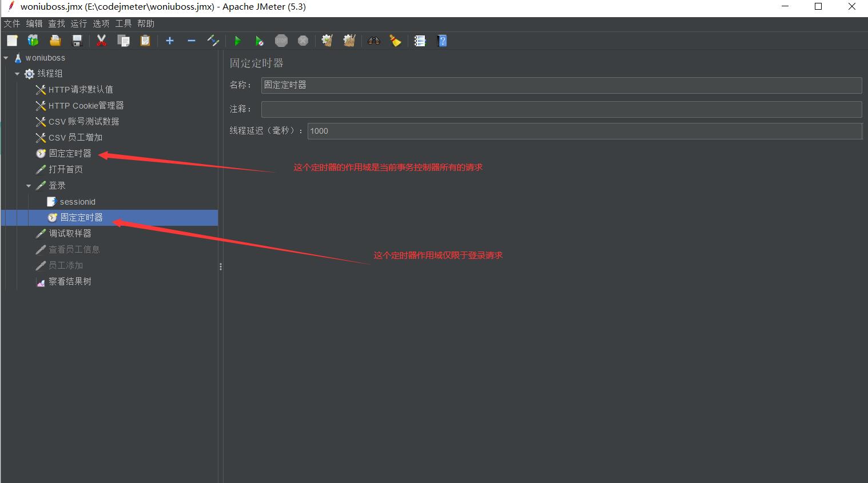Open the 编辑 menu

(x=34, y=23)
